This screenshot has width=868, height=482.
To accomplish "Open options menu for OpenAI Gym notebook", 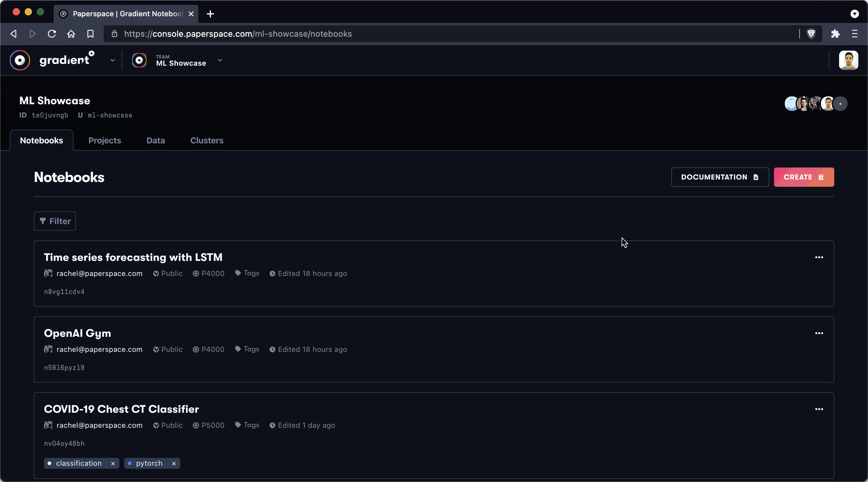I will [x=819, y=333].
